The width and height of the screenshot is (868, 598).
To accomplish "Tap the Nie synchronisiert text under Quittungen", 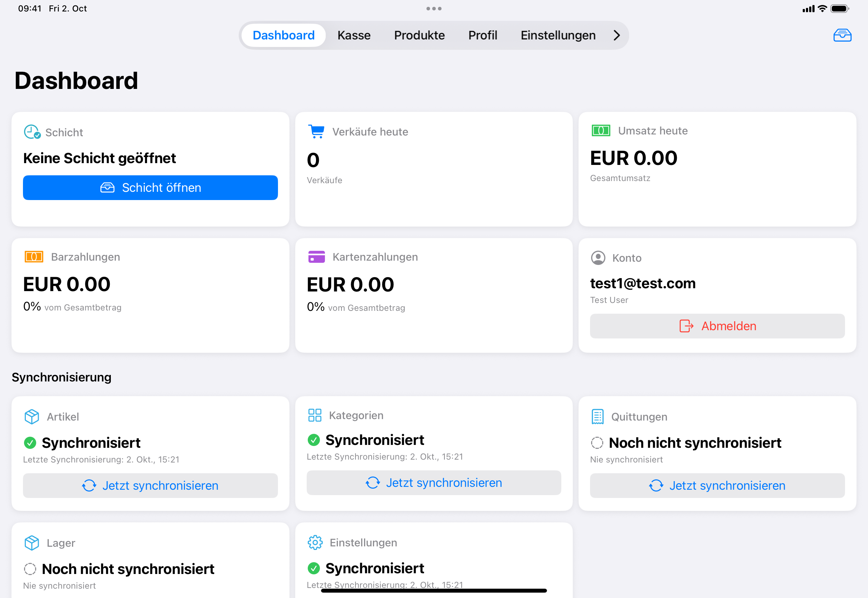I will tap(626, 459).
